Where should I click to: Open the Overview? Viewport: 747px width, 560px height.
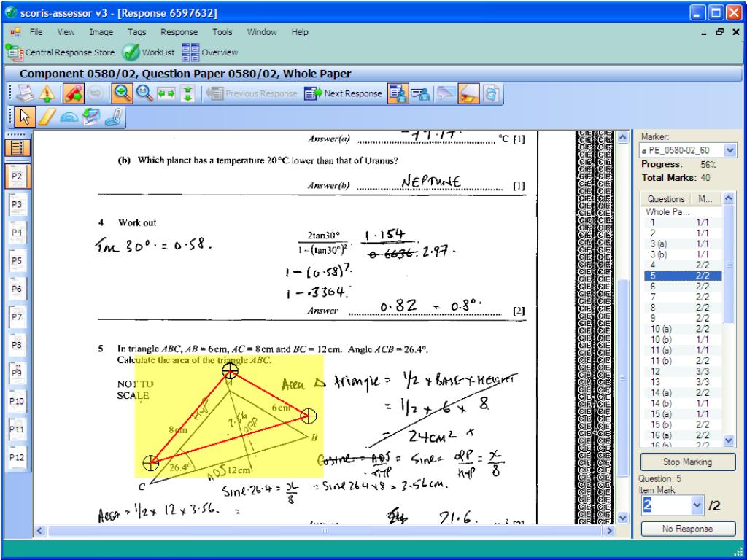tap(209, 52)
